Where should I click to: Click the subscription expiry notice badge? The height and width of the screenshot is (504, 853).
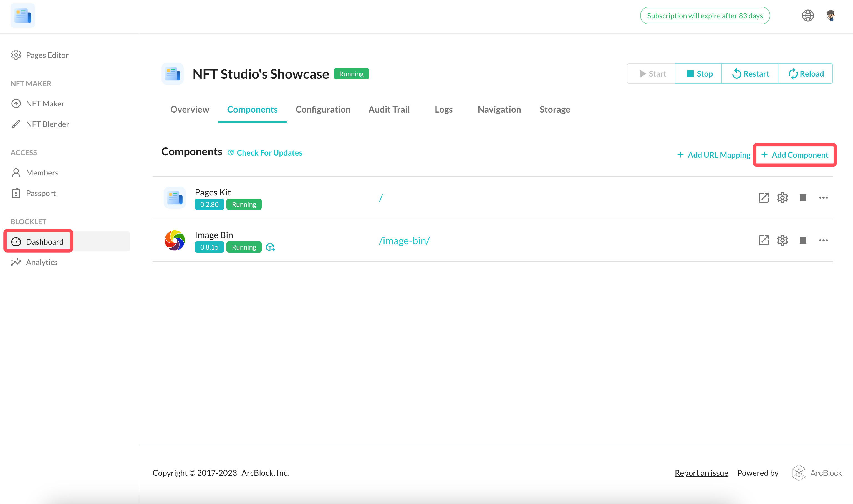(705, 16)
